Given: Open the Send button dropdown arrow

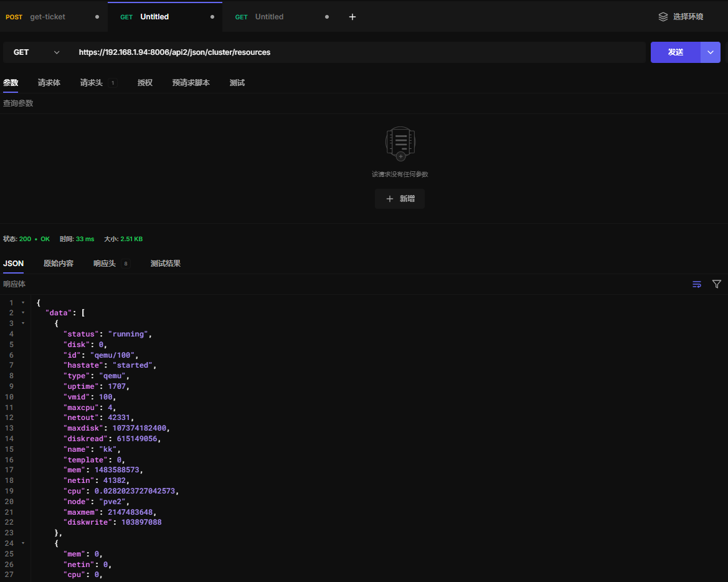Looking at the screenshot, I should point(711,52).
